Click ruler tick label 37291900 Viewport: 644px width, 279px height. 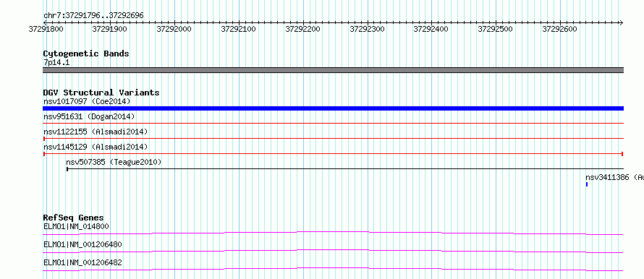pos(110,29)
